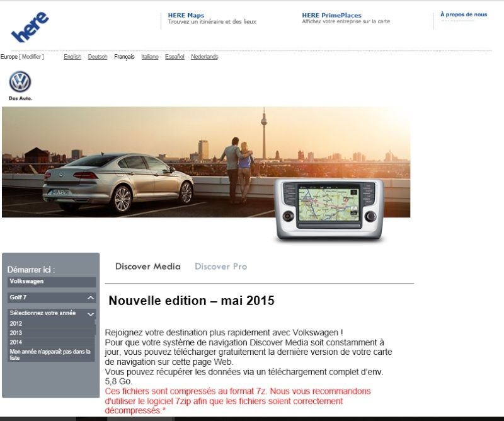Choose Mon année n'apparaît pas dans la liste
504x421 pixels.
[x=51, y=354]
